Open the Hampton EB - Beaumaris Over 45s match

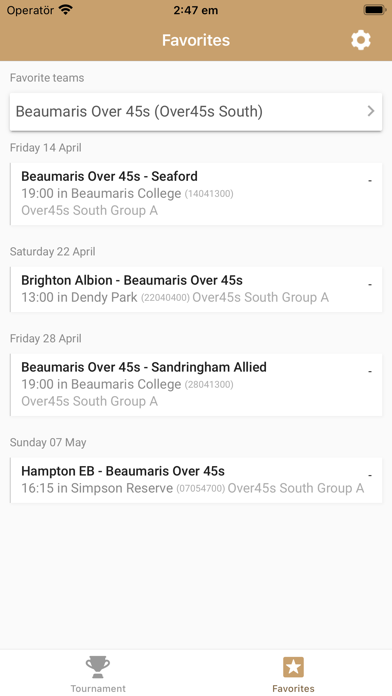point(196,480)
